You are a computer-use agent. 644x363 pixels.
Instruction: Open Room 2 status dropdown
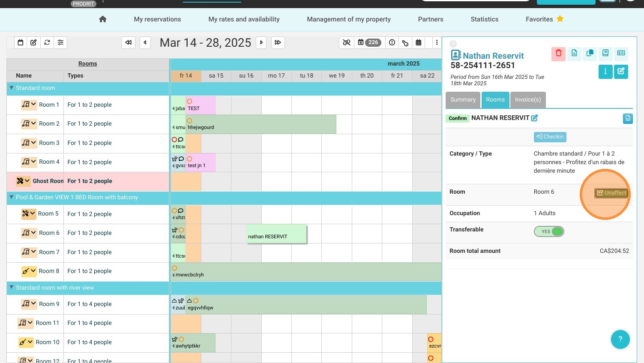[29, 123]
